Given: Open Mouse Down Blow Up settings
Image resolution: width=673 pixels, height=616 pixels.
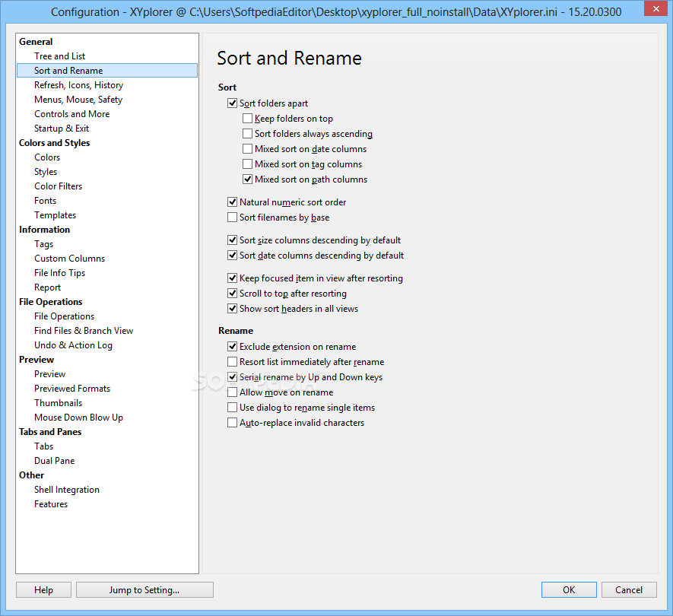Looking at the screenshot, I should pyautogui.click(x=78, y=418).
